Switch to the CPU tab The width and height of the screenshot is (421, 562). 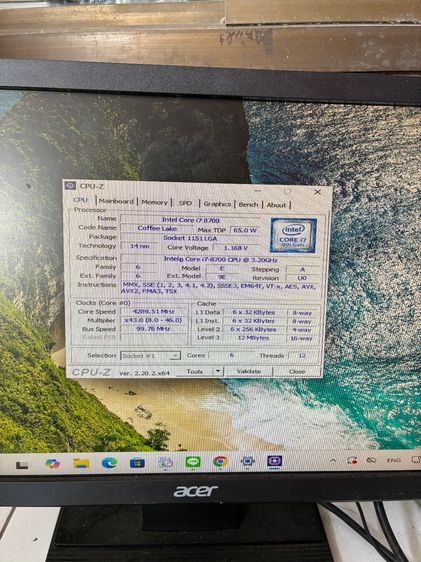click(80, 200)
